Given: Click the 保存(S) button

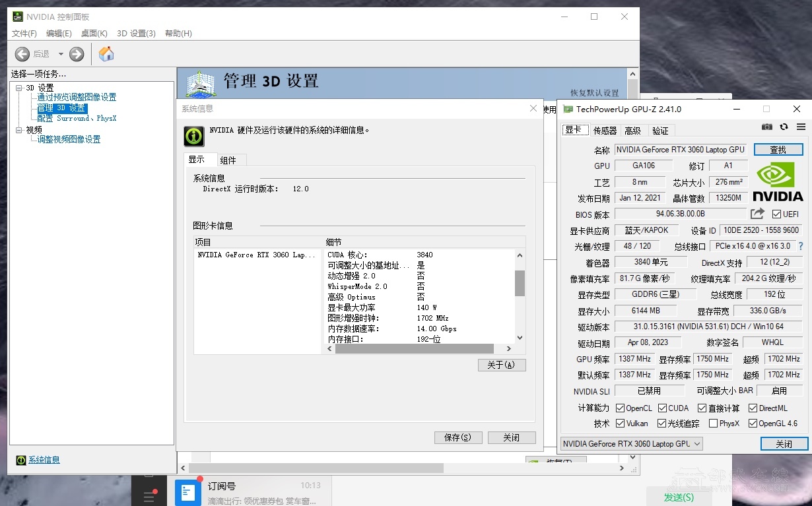Looking at the screenshot, I should (458, 437).
